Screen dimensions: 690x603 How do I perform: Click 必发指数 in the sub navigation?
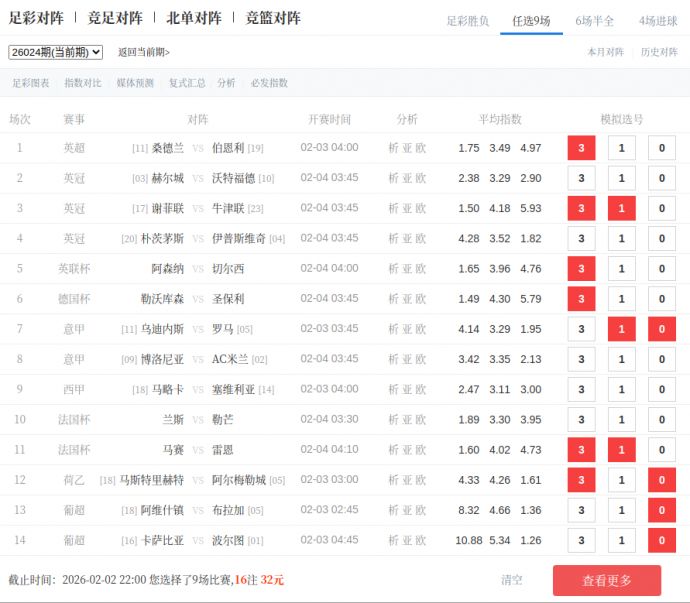(269, 83)
